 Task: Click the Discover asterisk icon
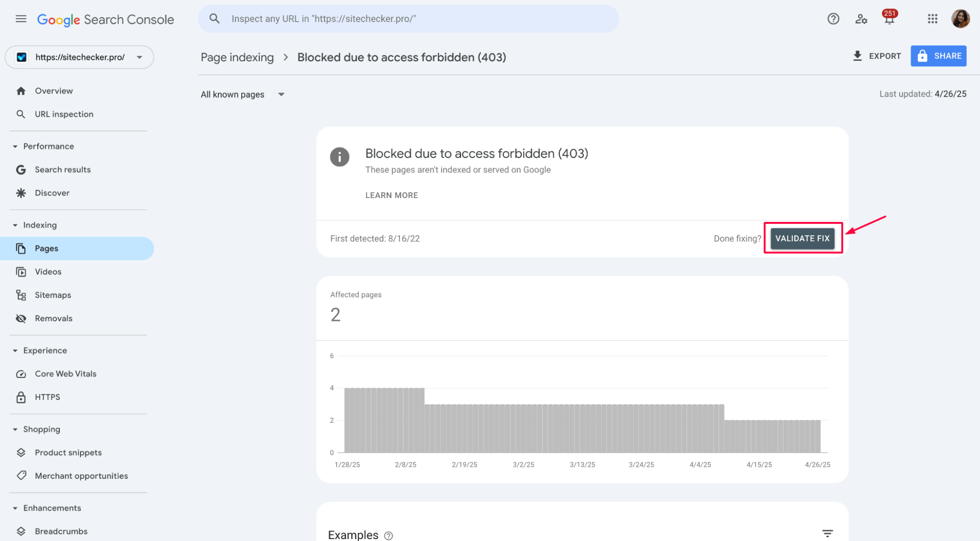coord(21,193)
